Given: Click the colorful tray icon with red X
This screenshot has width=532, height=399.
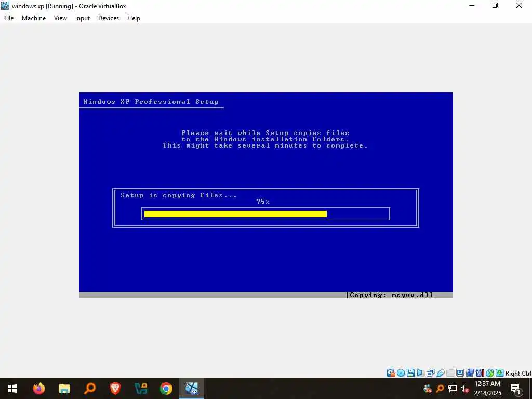Looking at the screenshot, I should (x=428, y=389).
